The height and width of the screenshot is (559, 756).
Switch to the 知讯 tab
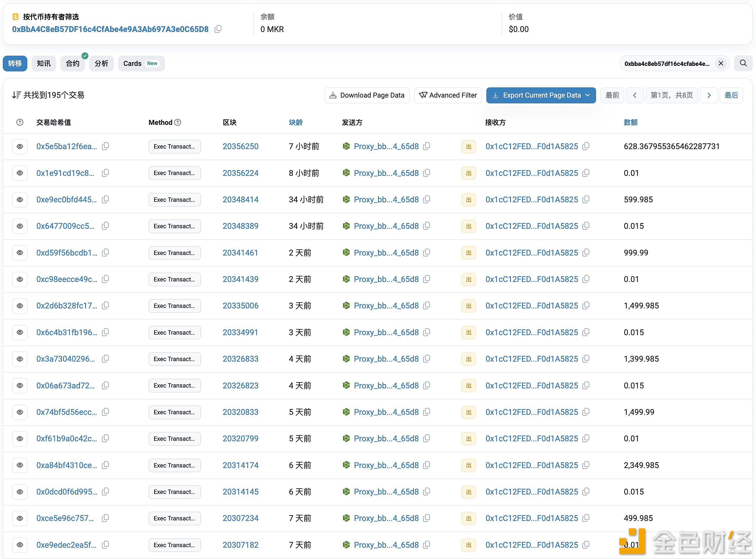point(44,63)
